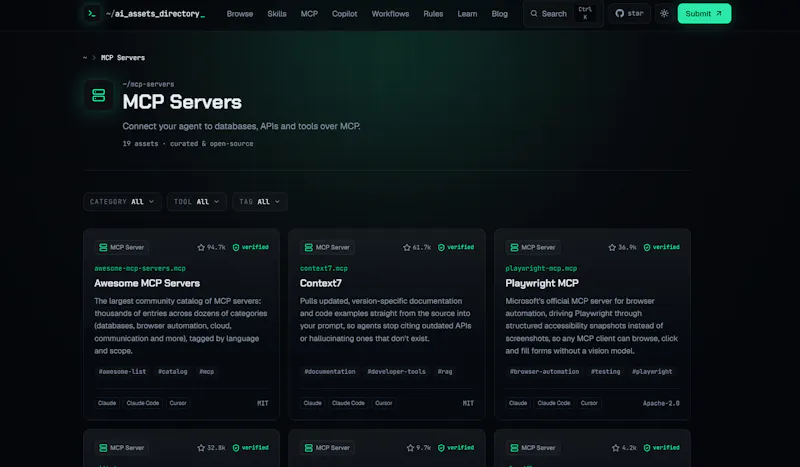Click MIT license on Context7 card
800x467 pixels.
point(468,403)
